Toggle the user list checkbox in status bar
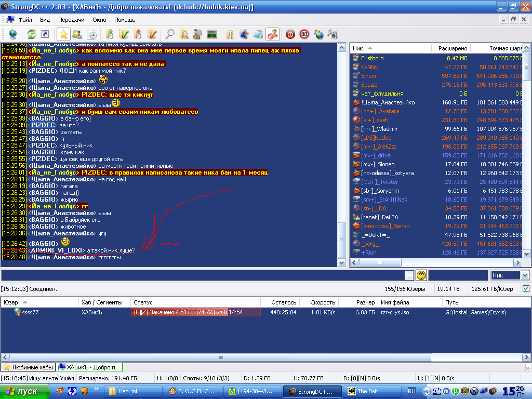 tap(526, 288)
